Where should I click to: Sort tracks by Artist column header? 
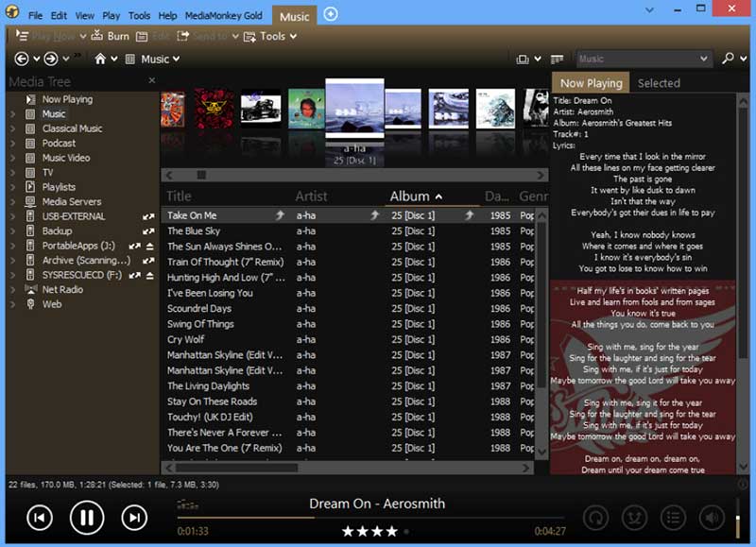(311, 197)
